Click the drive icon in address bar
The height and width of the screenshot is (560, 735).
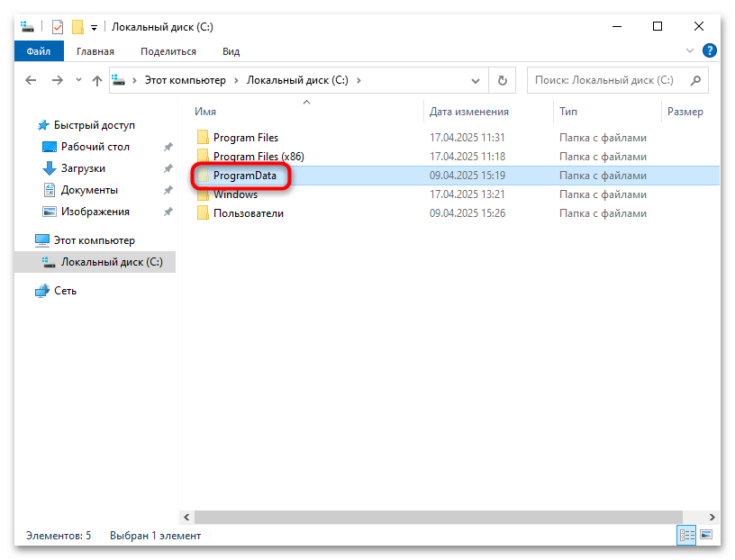pos(119,80)
